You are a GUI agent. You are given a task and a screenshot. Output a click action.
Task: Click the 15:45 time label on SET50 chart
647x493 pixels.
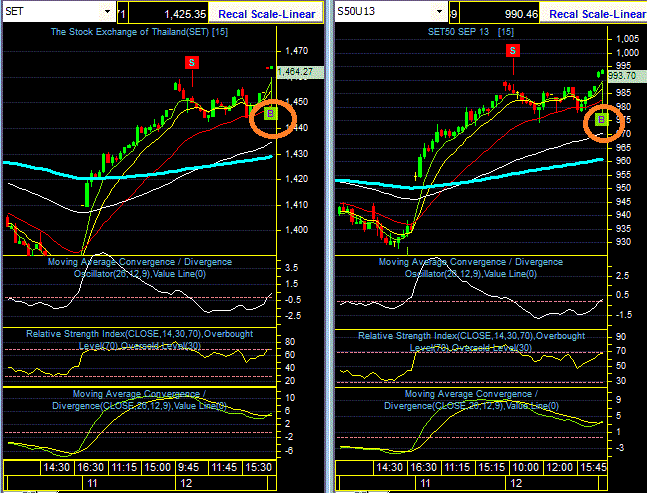click(593, 467)
